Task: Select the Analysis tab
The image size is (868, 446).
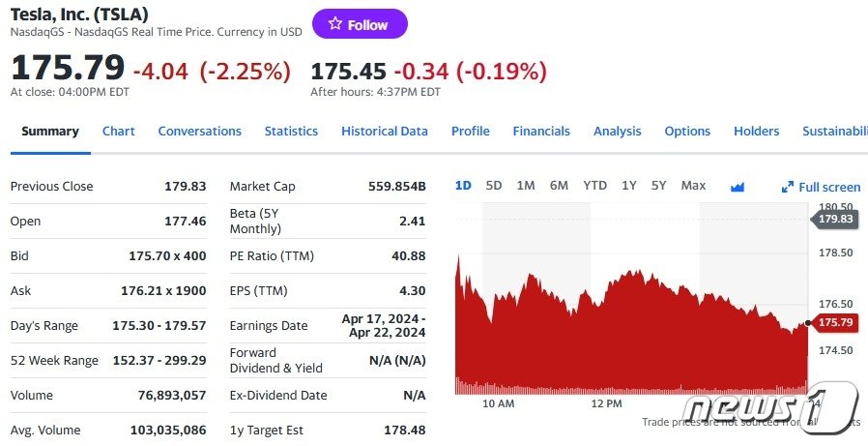Action: click(617, 132)
